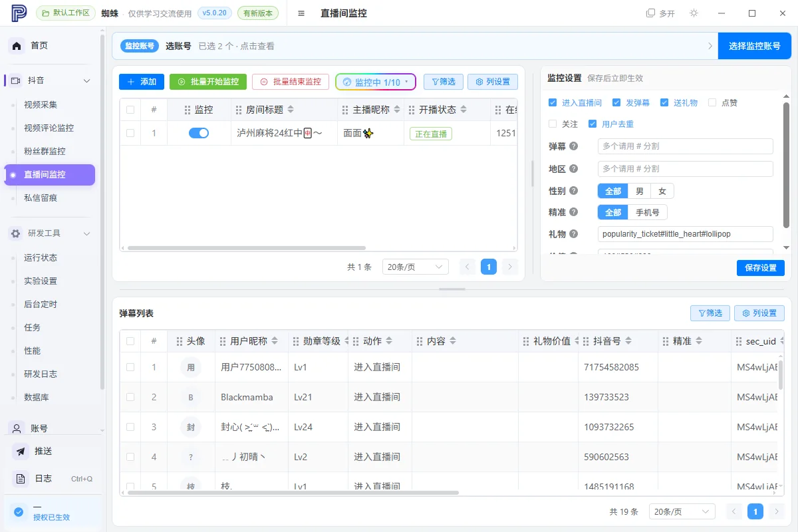
Task: Open the 监控中 1/10 dropdown
Action: pyautogui.click(x=376, y=82)
